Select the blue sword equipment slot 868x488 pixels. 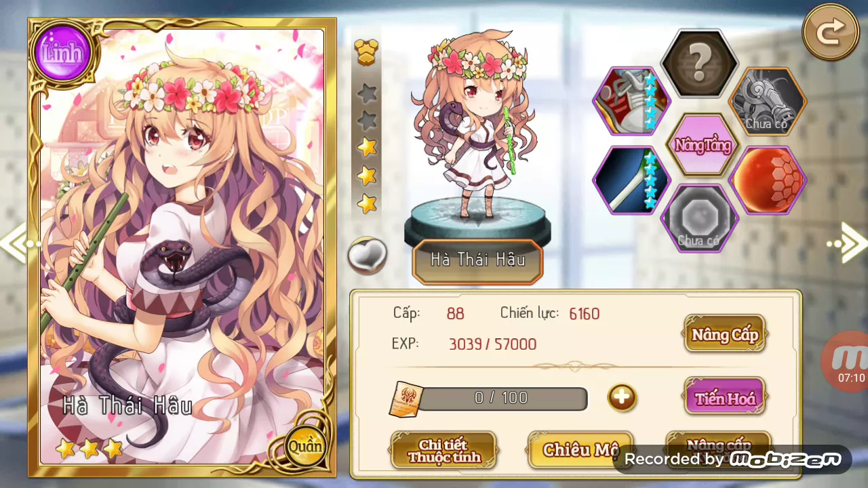[631, 180]
